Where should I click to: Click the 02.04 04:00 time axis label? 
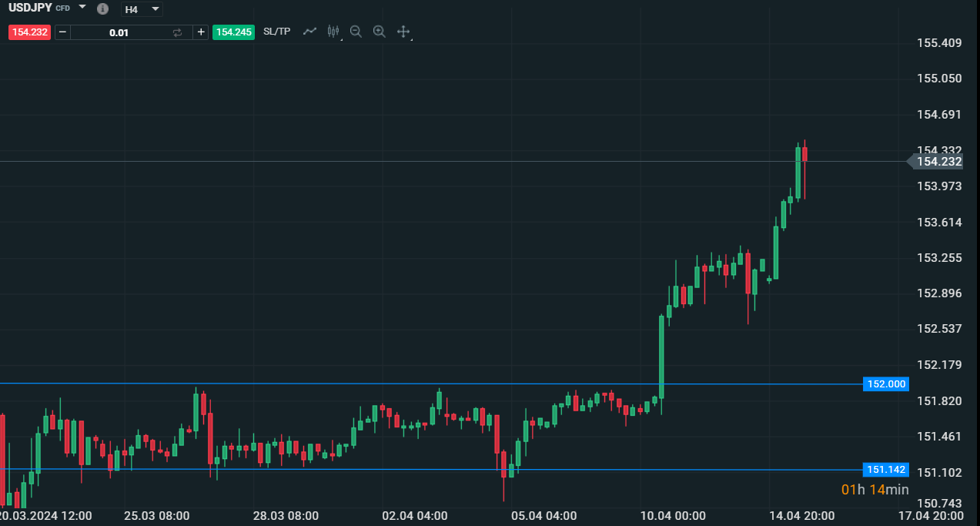coord(414,515)
